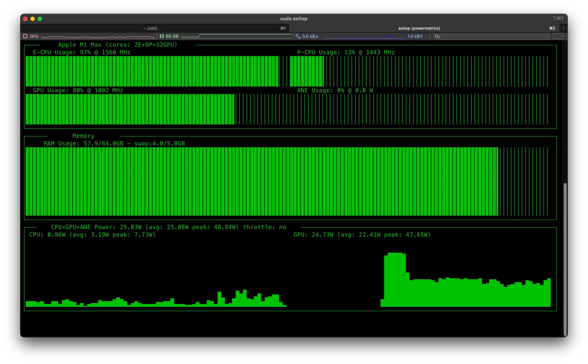
Task: Open a new tab with plus icon
Action: tap(563, 28)
